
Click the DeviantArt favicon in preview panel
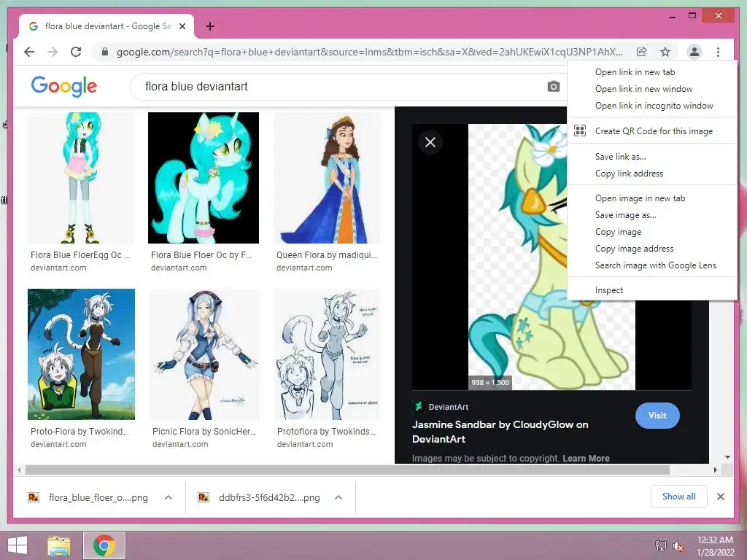(x=418, y=407)
